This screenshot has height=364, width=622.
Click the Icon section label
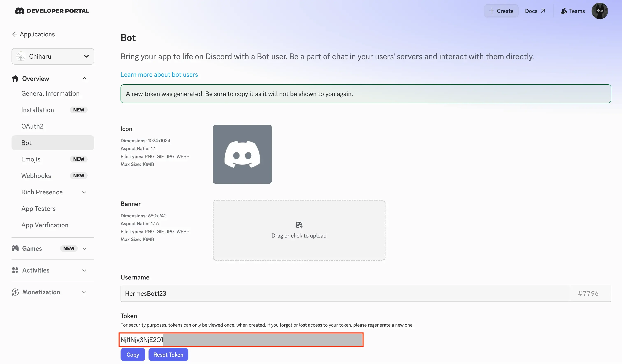[126, 129]
